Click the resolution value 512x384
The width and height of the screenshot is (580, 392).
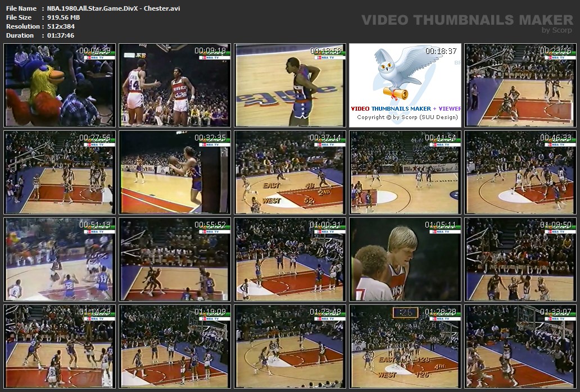(61, 26)
